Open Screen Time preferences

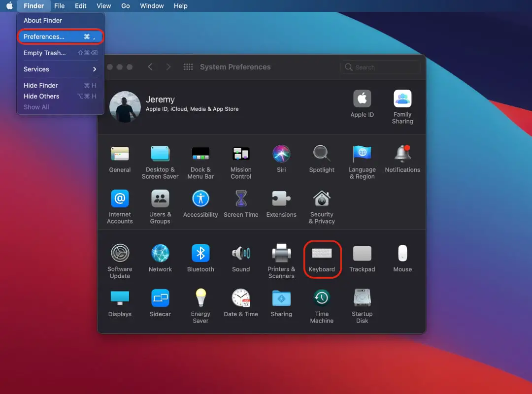click(241, 203)
